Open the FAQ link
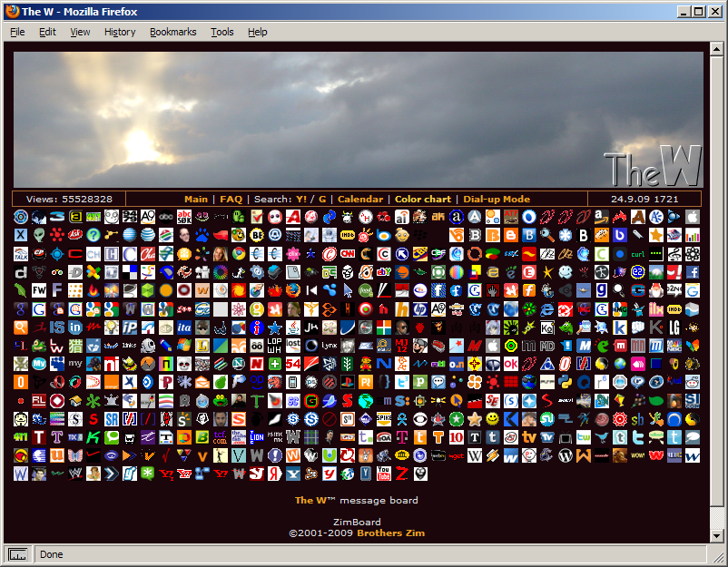Screen dimensions: 728x567 click(x=231, y=199)
